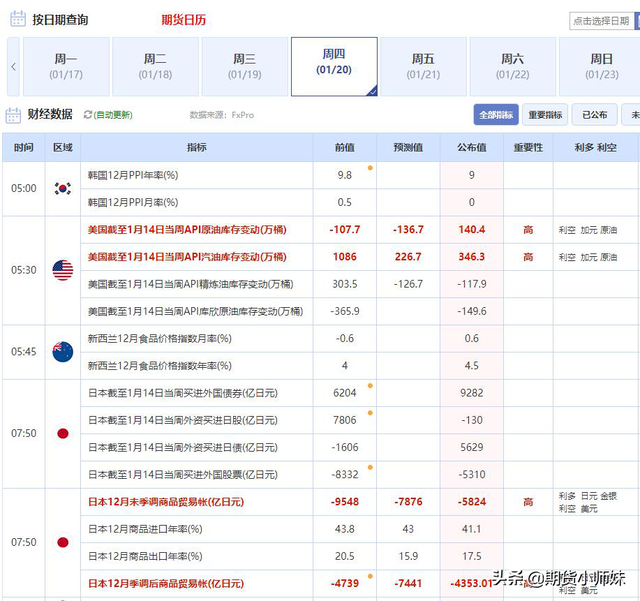This screenshot has height=601, width=640.
Task: Click 韩国12月PPI年率(%) row
Action: coord(359,175)
